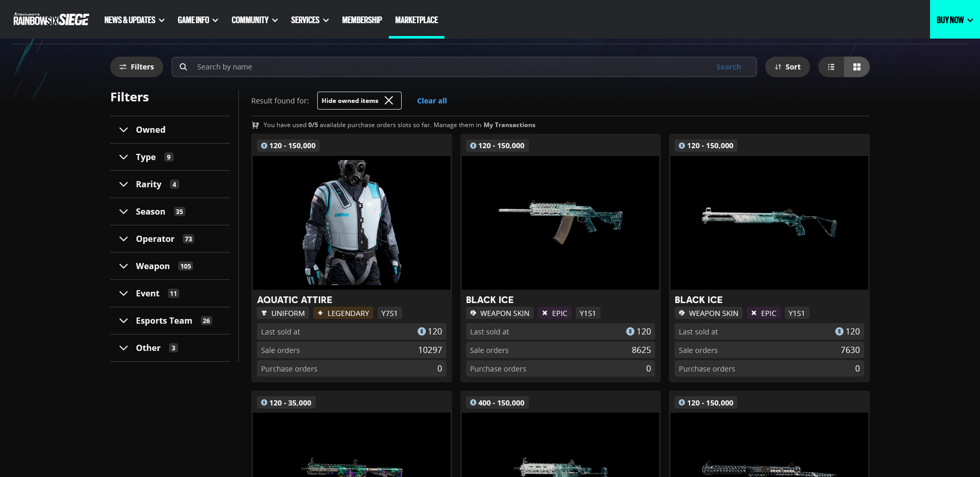Image resolution: width=980 pixels, height=477 pixels.
Task: Click the Filters sliders icon button
Action: pyautogui.click(x=136, y=67)
